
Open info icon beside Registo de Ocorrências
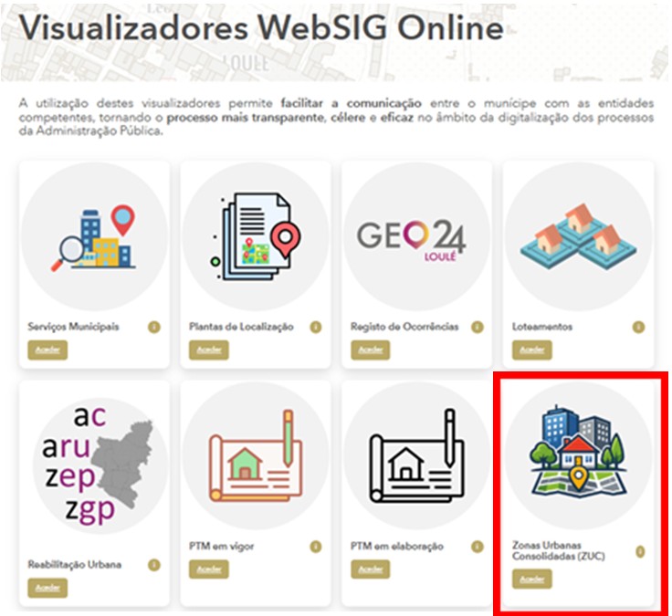tap(478, 327)
